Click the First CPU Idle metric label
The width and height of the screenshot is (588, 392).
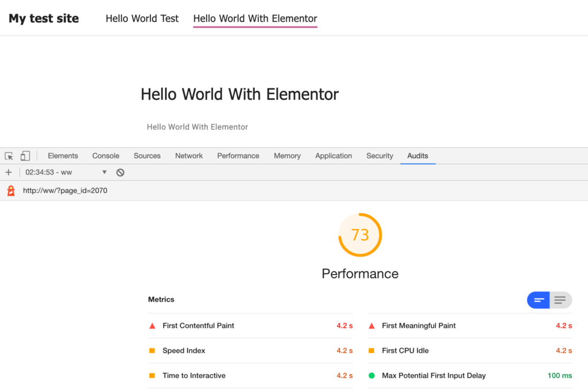(405, 351)
